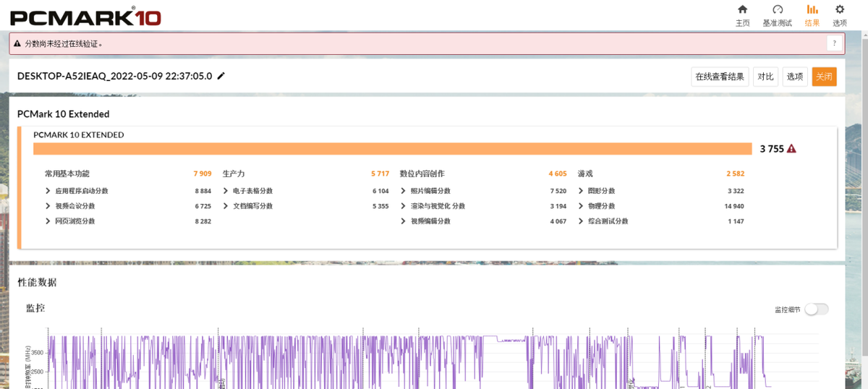Screen dimensions: 868x389
Task: Click the 数位内容创作 heading
Action: [422, 174]
